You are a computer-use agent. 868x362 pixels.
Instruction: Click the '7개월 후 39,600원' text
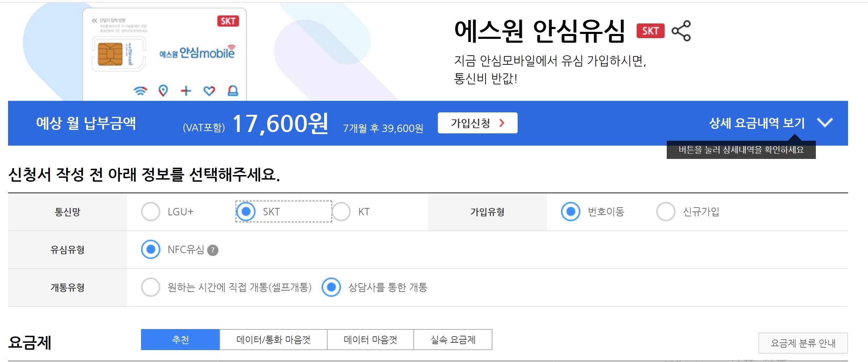pos(383,128)
